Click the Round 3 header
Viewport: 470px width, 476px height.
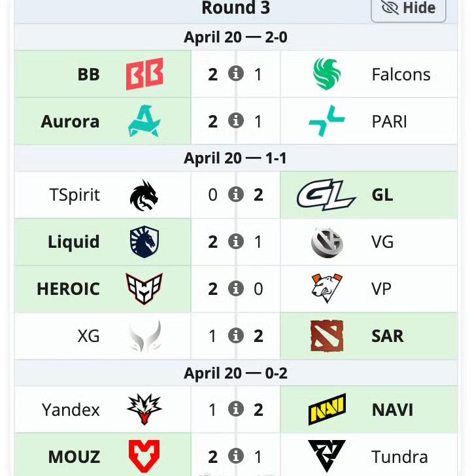(x=236, y=8)
